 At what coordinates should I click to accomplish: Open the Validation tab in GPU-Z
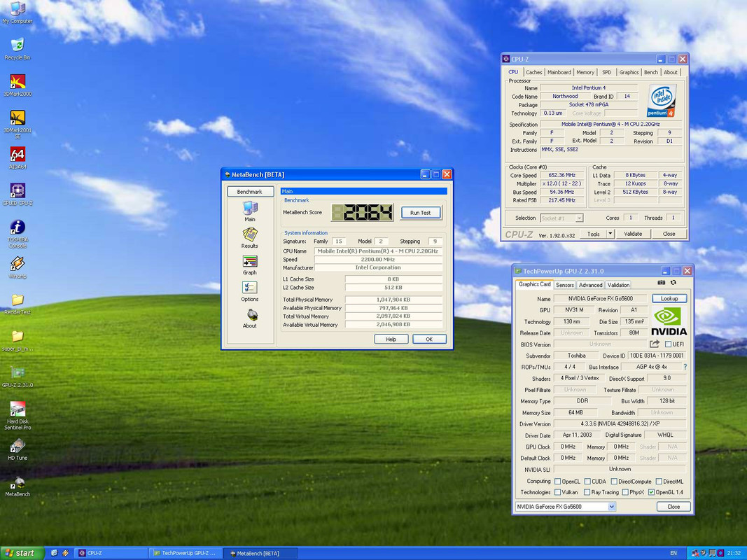point(618,285)
